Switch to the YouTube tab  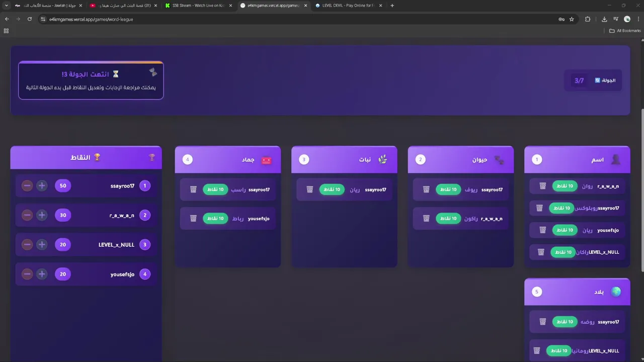(123, 6)
